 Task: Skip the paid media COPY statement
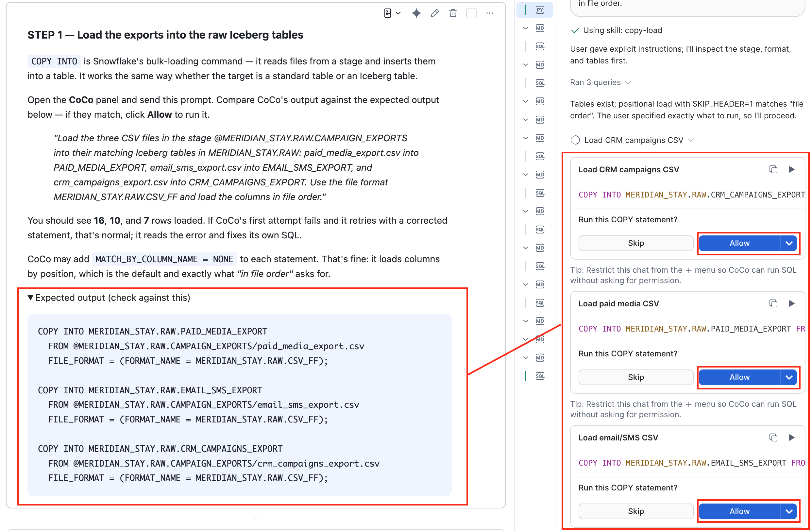635,377
